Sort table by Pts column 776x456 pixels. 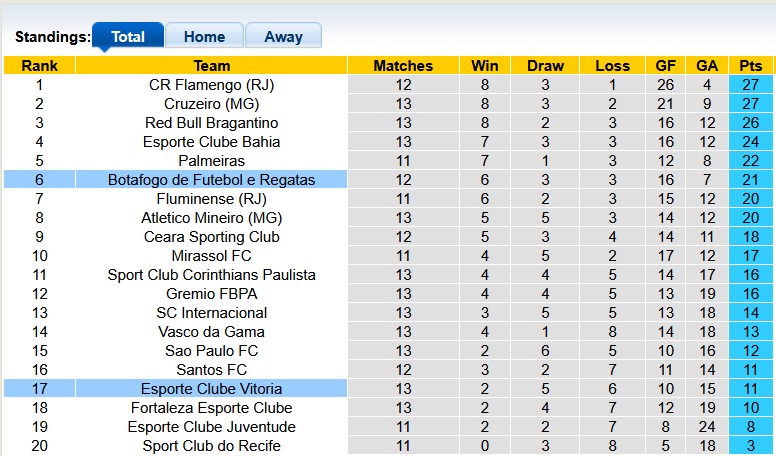750,66
